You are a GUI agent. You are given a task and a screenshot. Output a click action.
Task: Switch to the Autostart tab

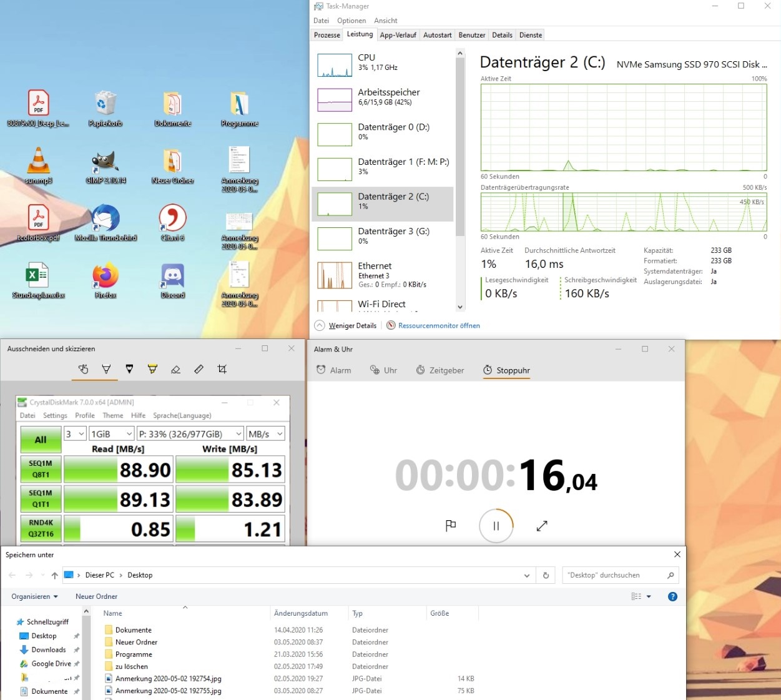tap(437, 35)
